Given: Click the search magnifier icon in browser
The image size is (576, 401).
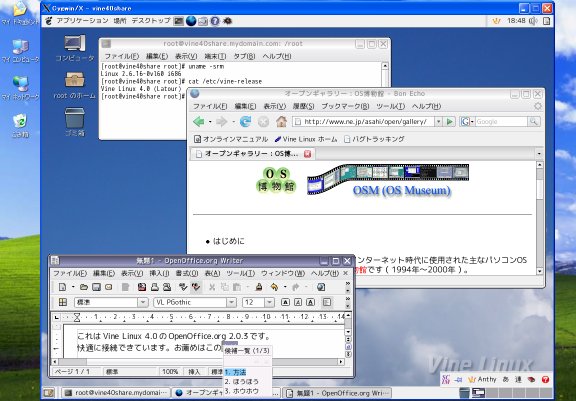Looking at the screenshot, I should (533, 122).
